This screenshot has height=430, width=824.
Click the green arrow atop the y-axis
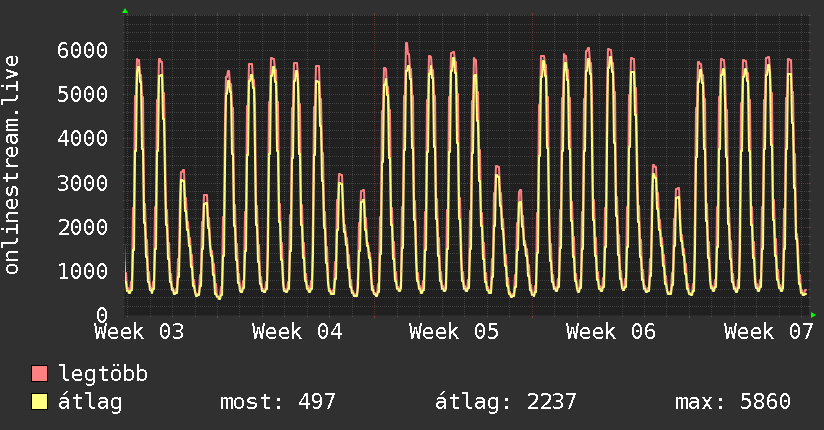(x=125, y=11)
